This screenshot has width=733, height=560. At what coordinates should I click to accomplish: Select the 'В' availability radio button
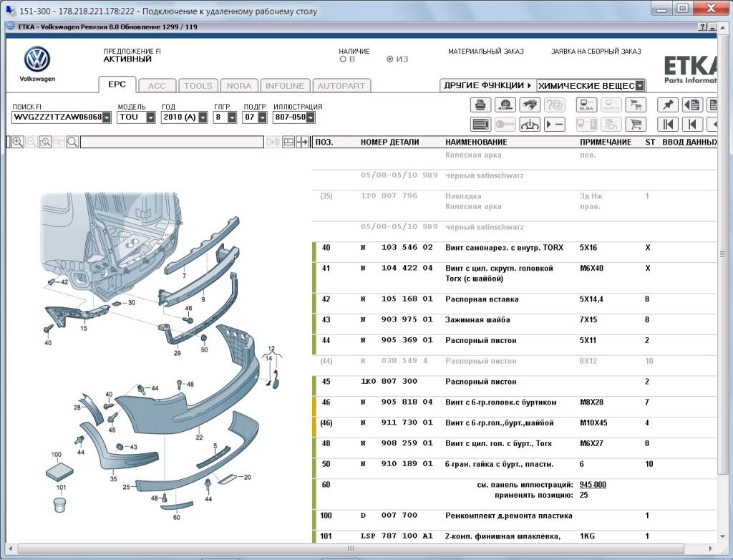343,59
